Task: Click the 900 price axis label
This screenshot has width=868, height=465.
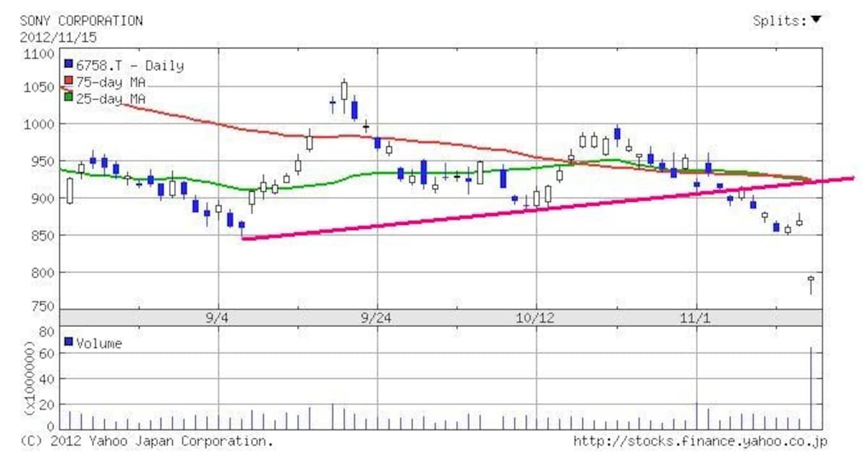Action: (43, 198)
